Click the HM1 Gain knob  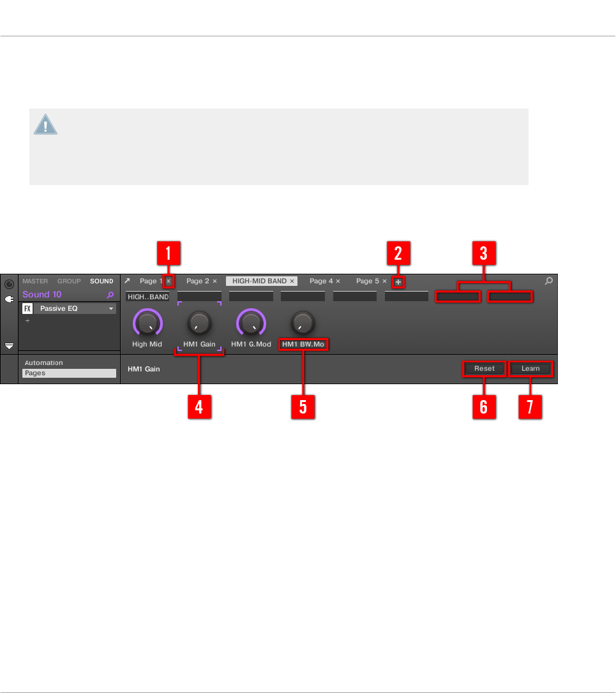199,323
